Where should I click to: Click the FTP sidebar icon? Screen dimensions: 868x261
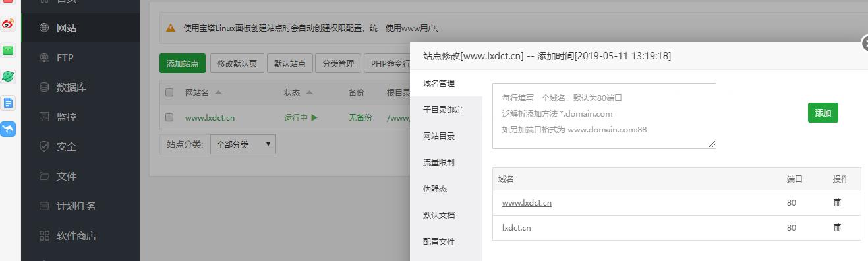pyautogui.click(x=44, y=57)
